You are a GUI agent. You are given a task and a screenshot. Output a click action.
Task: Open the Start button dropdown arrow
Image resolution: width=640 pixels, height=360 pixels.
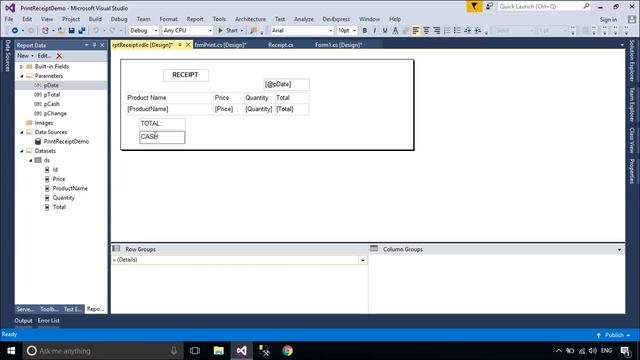pos(242,31)
